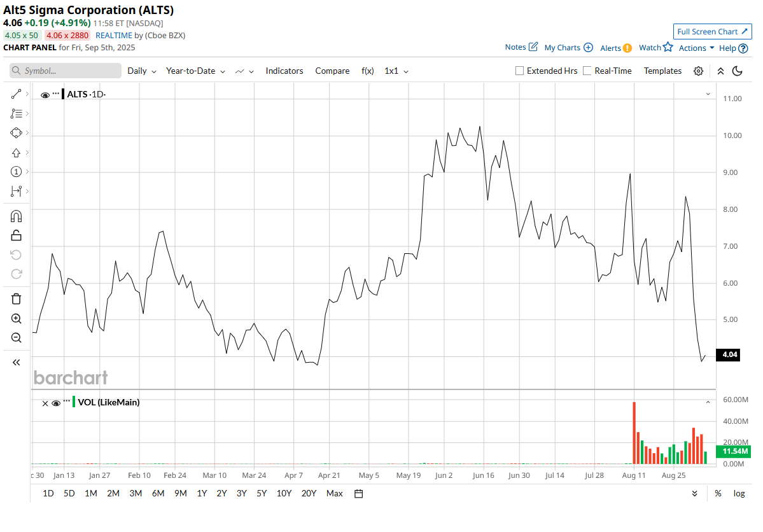763x532 pixels.
Task: Open the Compare menu
Action: pyautogui.click(x=332, y=71)
